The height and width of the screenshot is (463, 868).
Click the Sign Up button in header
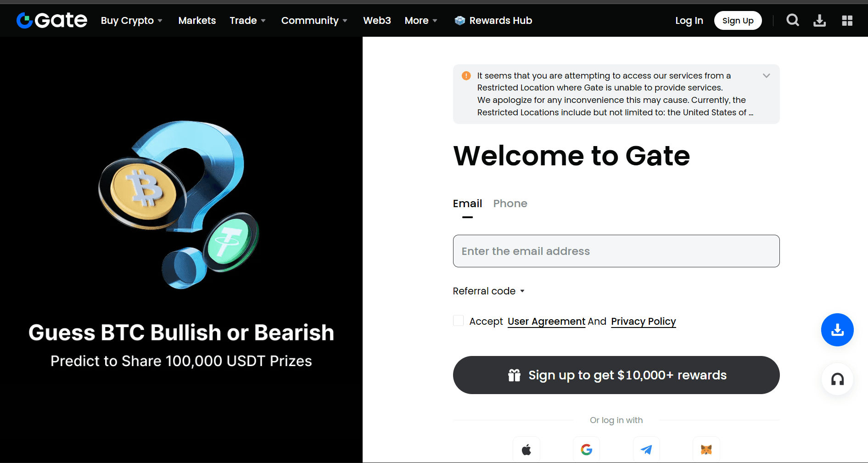(738, 21)
